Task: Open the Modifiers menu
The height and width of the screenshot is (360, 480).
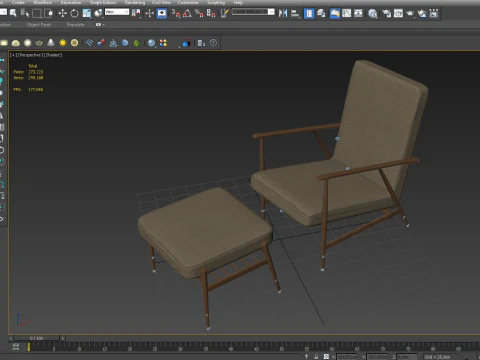Action: click(x=42, y=2)
